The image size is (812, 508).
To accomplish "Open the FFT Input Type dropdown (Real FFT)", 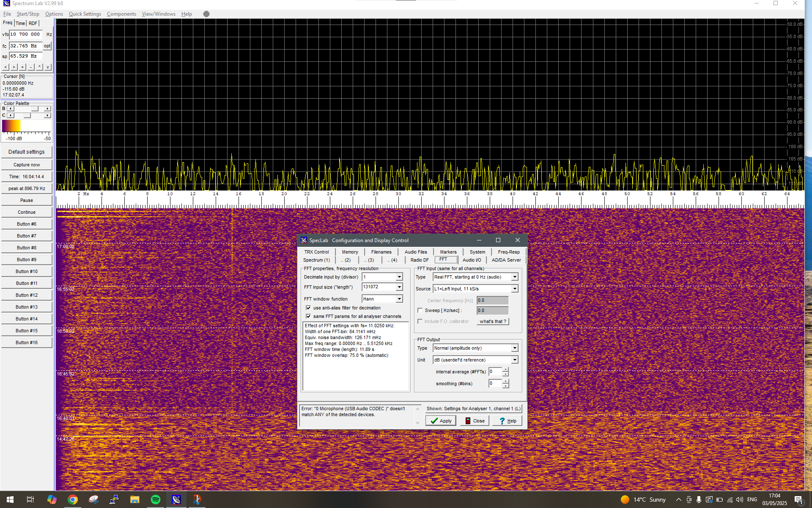I will tap(515, 277).
